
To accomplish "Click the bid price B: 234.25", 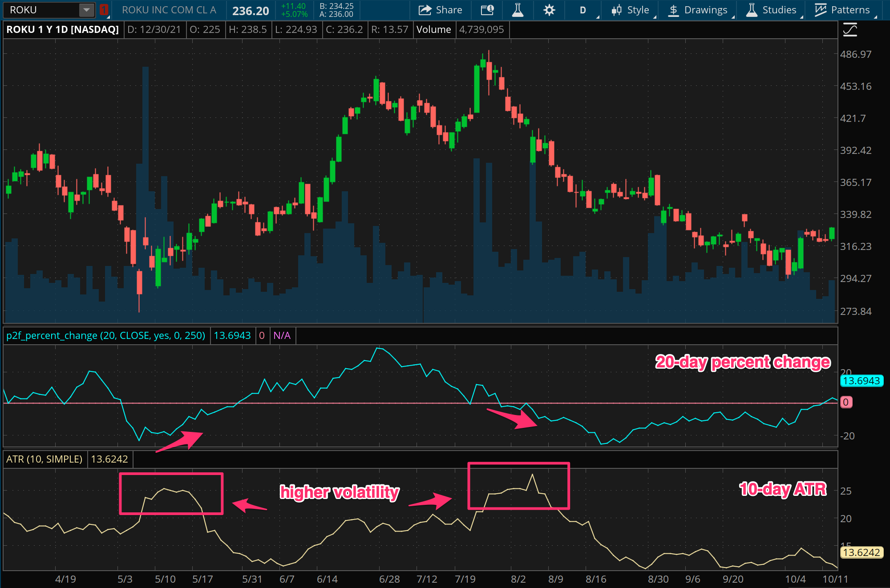I will click(x=336, y=6).
